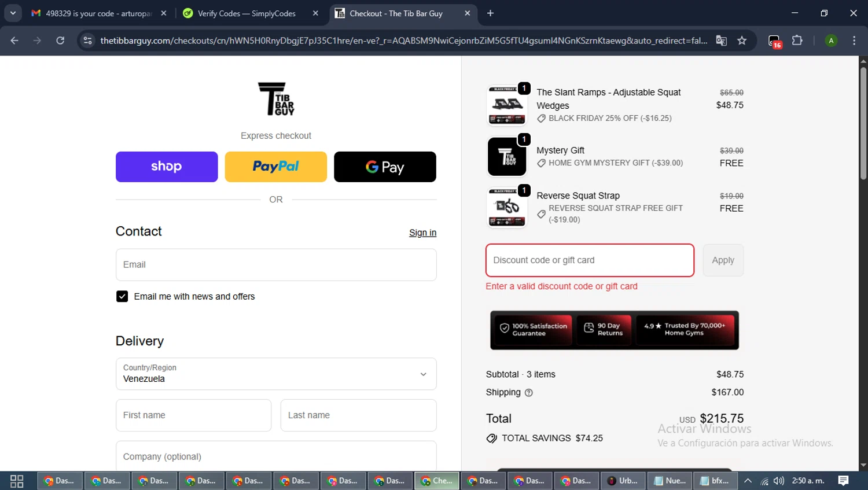Click the Tib Bar Guy logo
Image resolution: width=868 pixels, height=490 pixels.
pyautogui.click(x=276, y=98)
